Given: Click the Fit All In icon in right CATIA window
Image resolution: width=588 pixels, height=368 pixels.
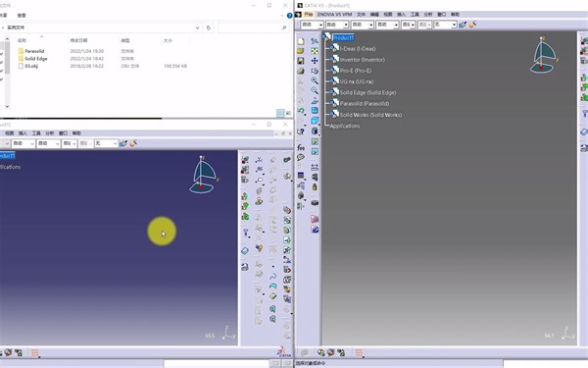Looking at the screenshot, I should (315, 51).
